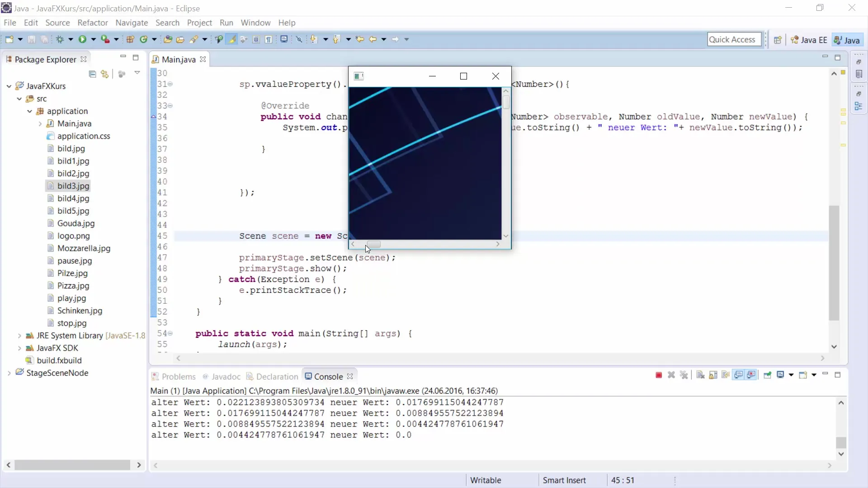Open dropdown arrow beside New icon
868x488 pixels.
(x=20, y=39)
